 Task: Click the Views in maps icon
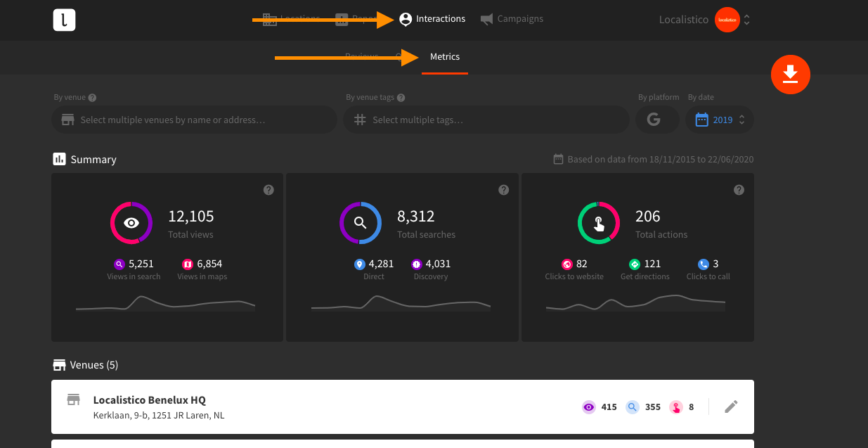(188, 264)
